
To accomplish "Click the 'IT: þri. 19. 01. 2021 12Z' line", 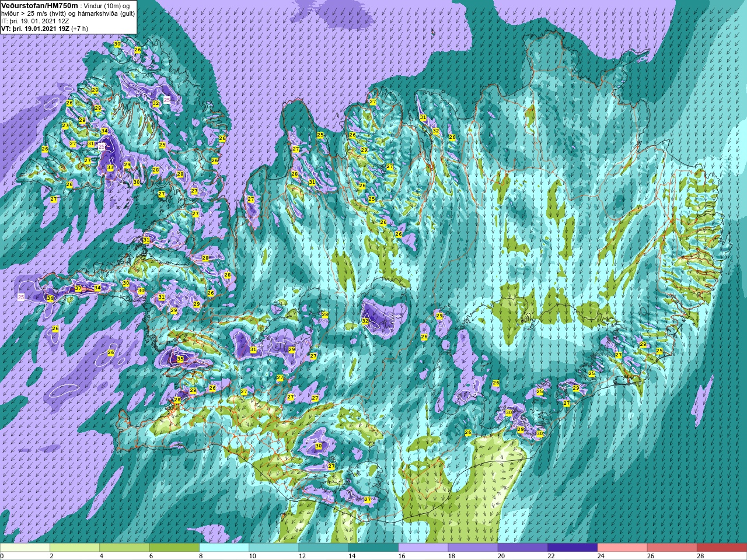I will pyautogui.click(x=35, y=20).
